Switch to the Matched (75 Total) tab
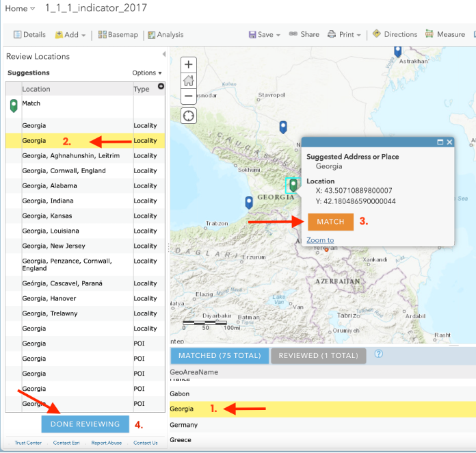This screenshot has width=476, height=453. (x=220, y=356)
